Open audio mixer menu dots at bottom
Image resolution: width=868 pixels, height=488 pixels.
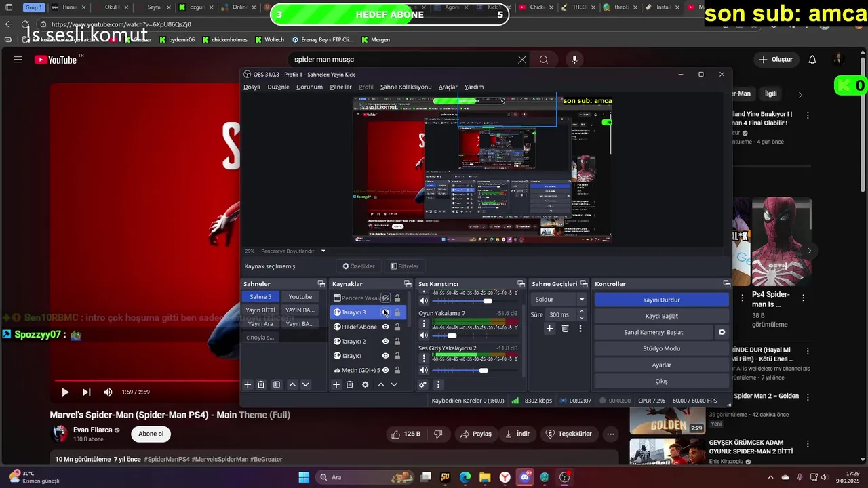(x=438, y=384)
